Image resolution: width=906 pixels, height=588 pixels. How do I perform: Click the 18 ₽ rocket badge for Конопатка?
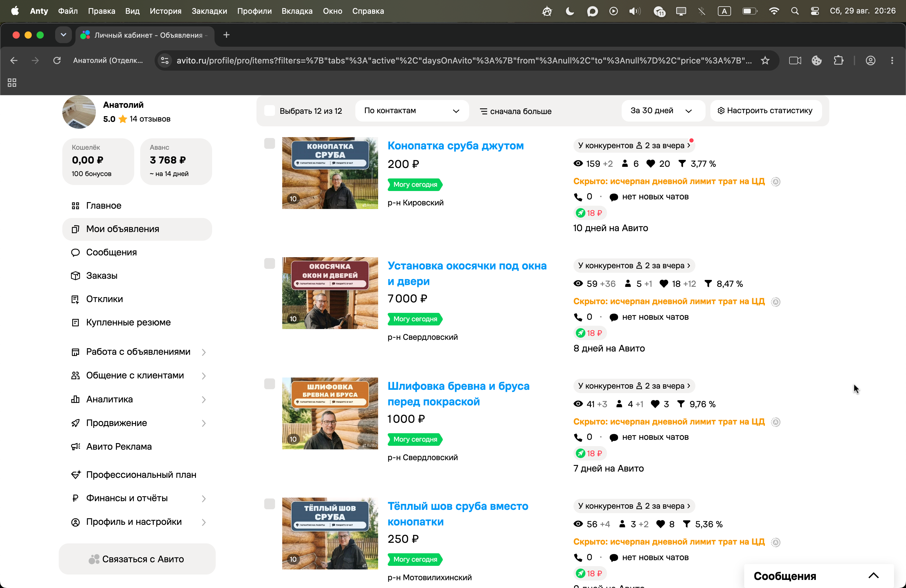pyautogui.click(x=590, y=213)
